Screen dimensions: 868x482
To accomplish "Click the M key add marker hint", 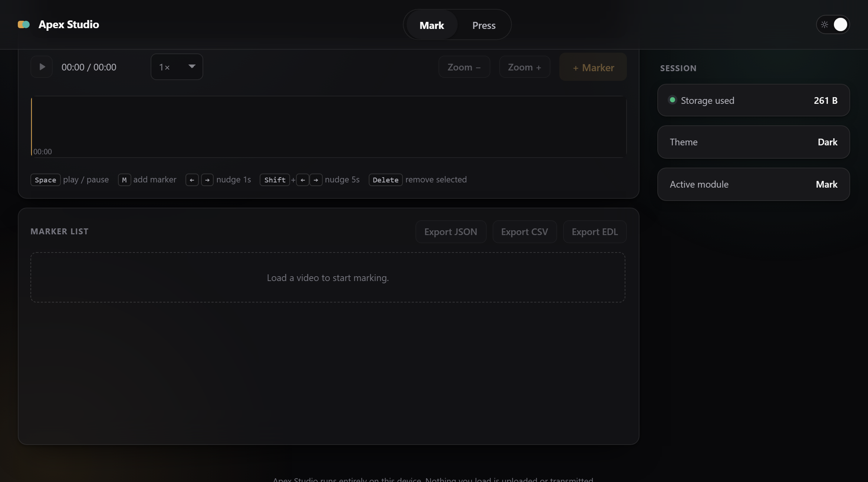I will click(124, 180).
